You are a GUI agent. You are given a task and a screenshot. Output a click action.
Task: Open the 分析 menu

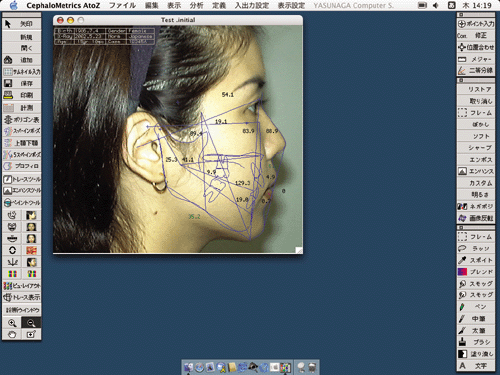click(197, 5)
